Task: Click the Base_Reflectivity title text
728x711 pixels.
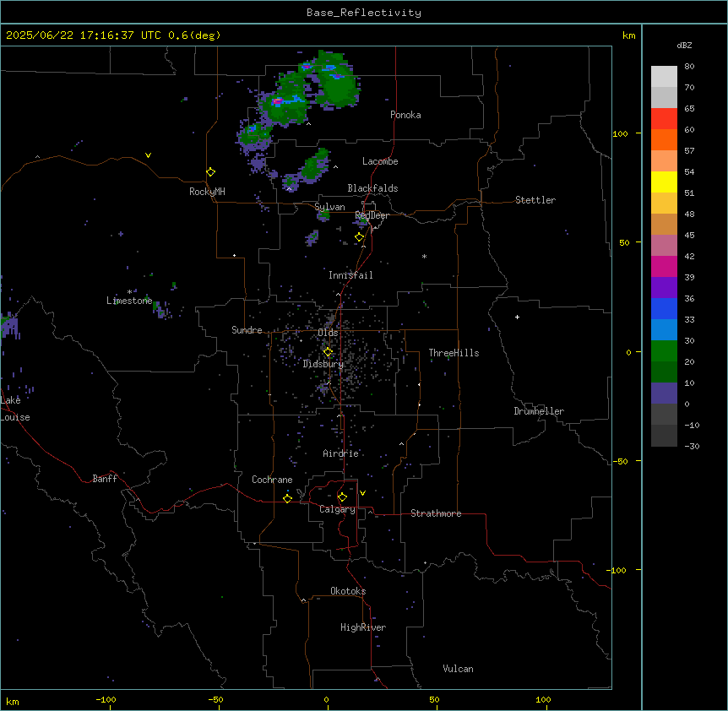Action: pos(364,13)
